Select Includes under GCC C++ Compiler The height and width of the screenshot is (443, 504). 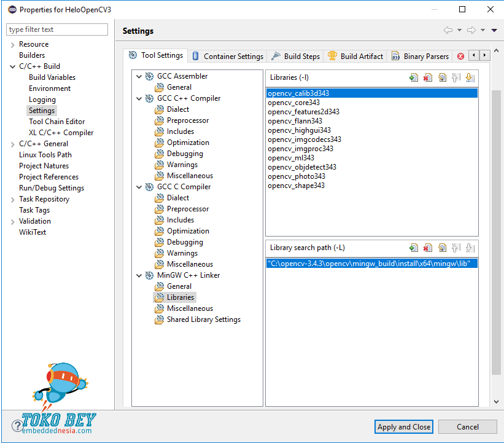[180, 131]
